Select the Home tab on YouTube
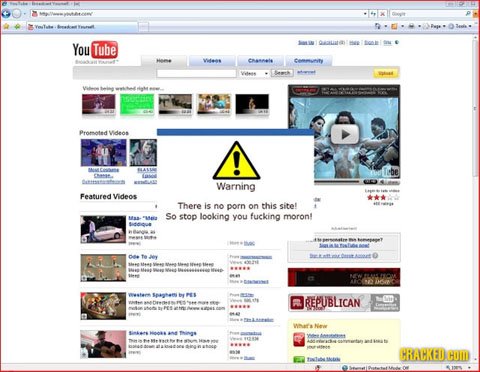Viewport: 480px width, 372px height. (164, 61)
